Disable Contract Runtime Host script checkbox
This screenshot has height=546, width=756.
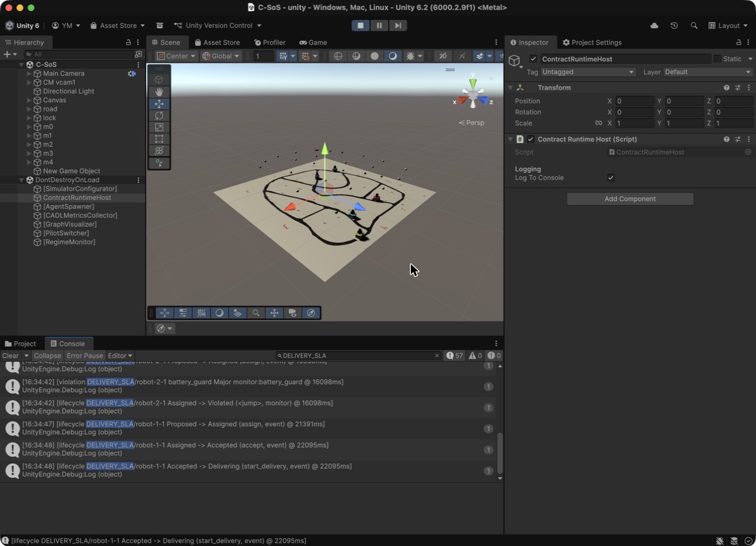pyautogui.click(x=531, y=139)
